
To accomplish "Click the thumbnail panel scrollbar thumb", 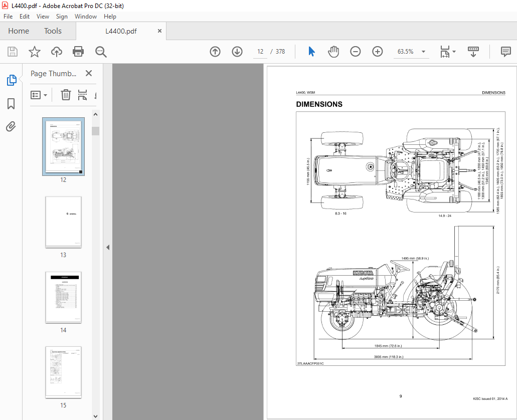I will (x=96, y=131).
